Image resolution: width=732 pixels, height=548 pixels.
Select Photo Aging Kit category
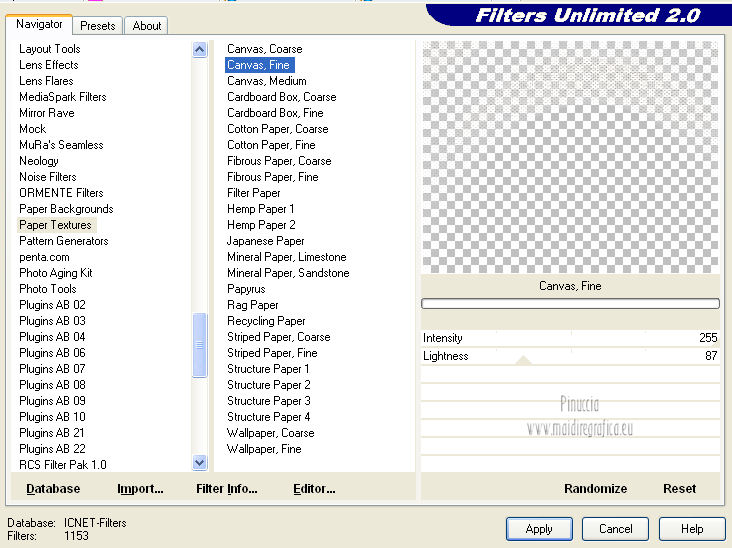(x=56, y=273)
